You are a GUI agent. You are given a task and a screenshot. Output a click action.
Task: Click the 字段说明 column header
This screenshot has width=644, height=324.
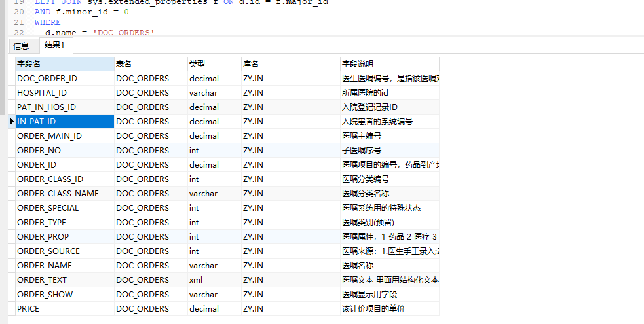tap(390, 64)
